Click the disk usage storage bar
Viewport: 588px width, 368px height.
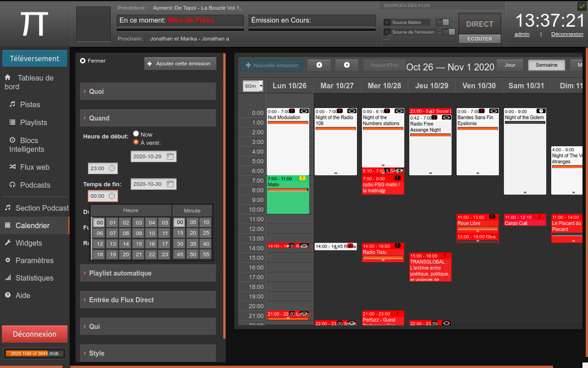pos(34,353)
